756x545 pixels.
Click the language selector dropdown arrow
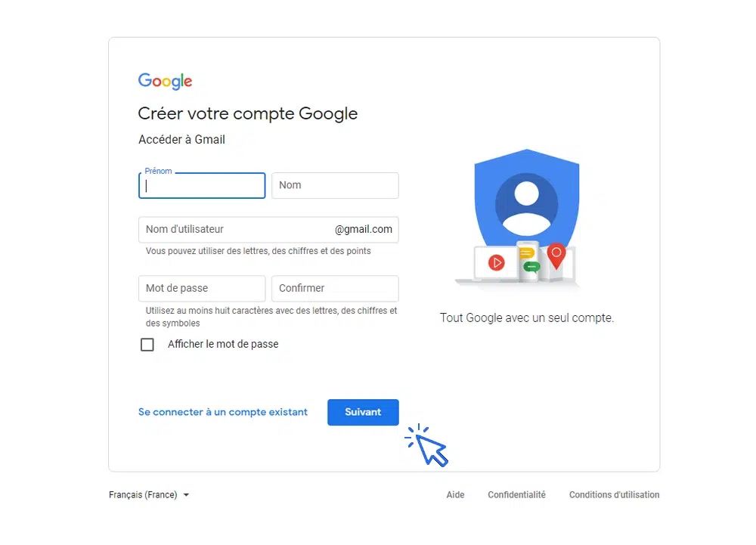pos(186,495)
